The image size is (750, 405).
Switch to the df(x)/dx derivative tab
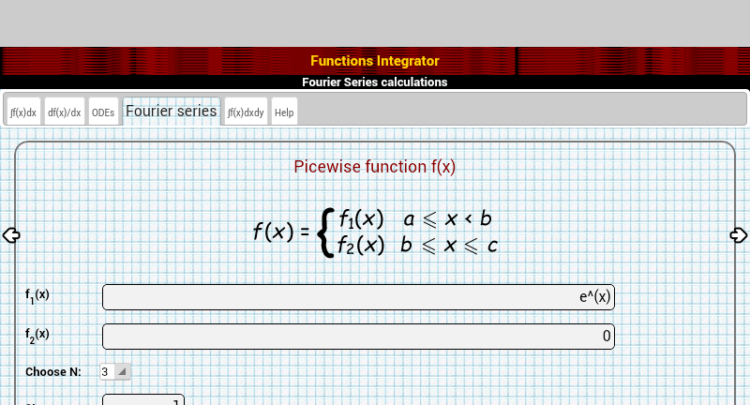pos(64,113)
